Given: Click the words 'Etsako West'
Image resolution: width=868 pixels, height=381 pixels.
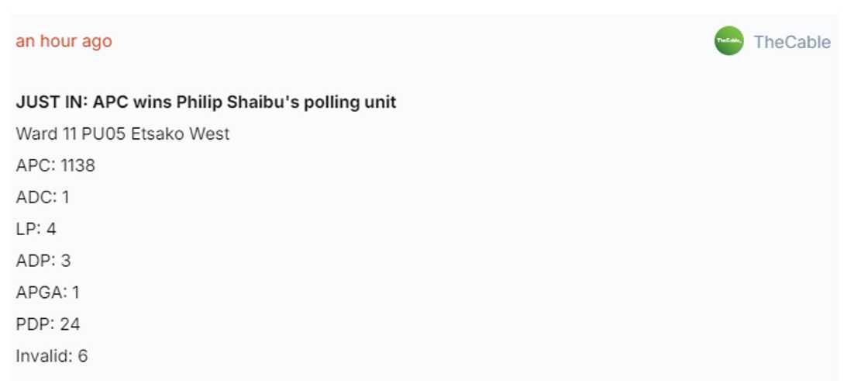Looking at the screenshot, I should click(x=180, y=134).
